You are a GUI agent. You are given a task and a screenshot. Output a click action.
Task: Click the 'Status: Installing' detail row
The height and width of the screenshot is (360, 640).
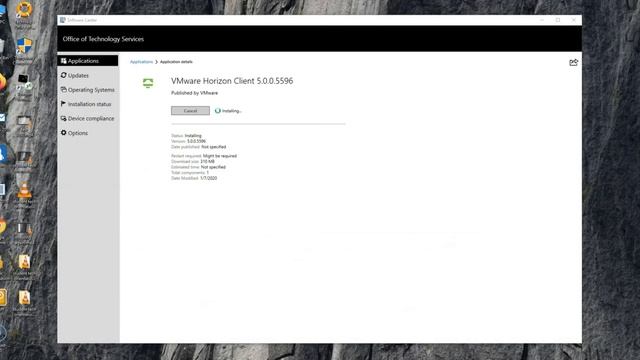186,136
